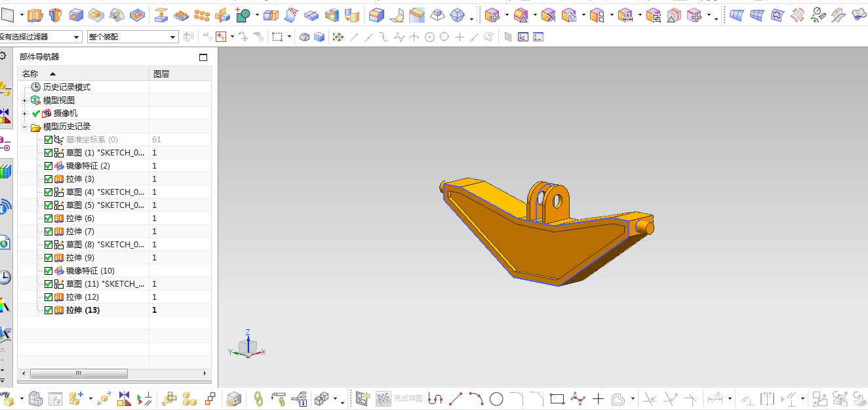Select the Arc sketch tool
The height and width of the screenshot is (410, 868).
tap(477, 398)
